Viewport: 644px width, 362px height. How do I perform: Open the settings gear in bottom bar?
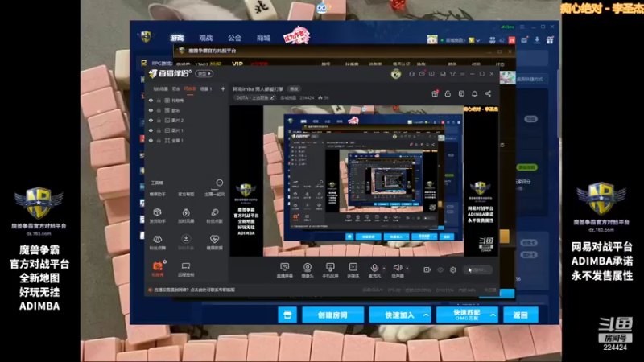pos(453,269)
